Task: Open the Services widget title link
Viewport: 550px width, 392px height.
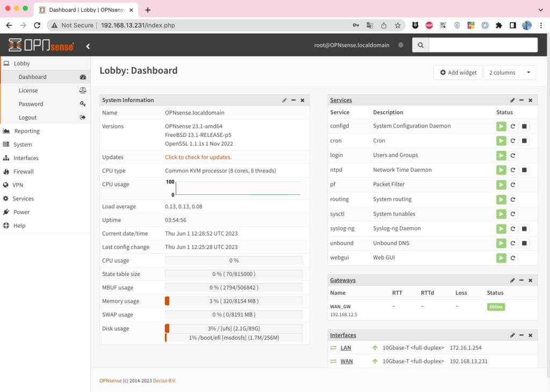Action: click(341, 100)
